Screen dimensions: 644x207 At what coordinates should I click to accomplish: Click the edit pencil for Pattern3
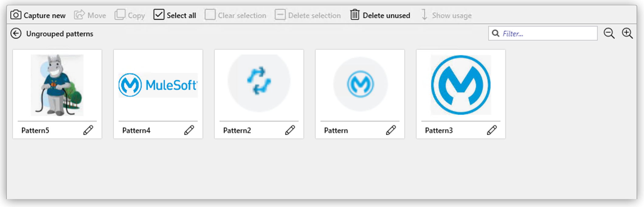(x=492, y=130)
